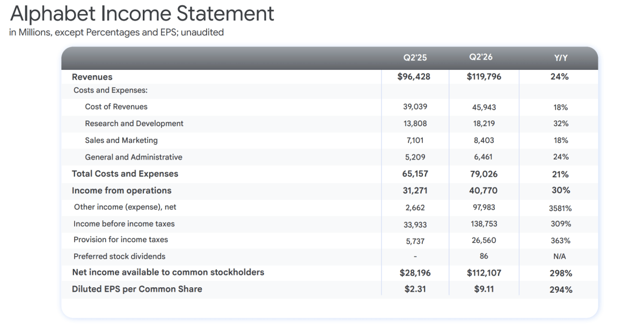Click the General and Administrative label
Viewport: 644px width, 326px height.
click(134, 157)
